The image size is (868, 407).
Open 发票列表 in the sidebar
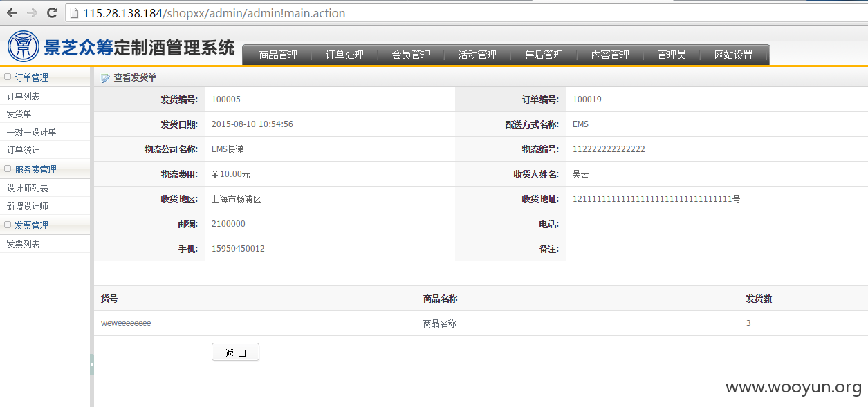point(24,244)
